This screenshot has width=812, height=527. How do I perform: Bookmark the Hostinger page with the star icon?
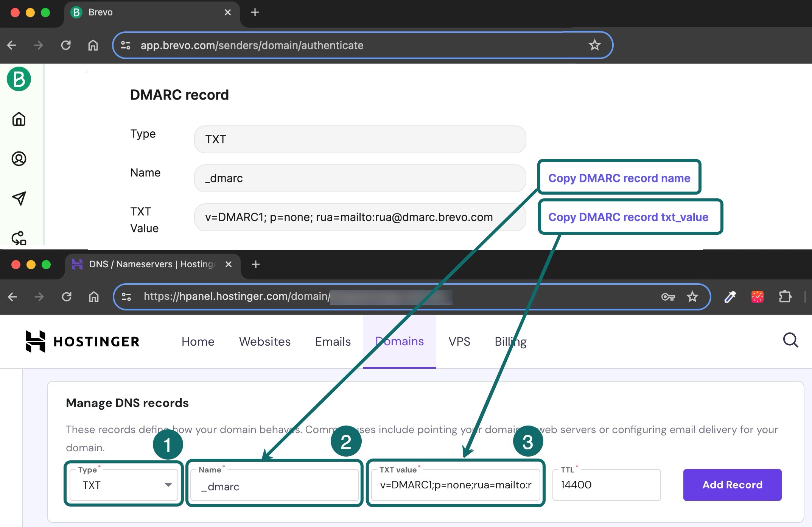692,297
